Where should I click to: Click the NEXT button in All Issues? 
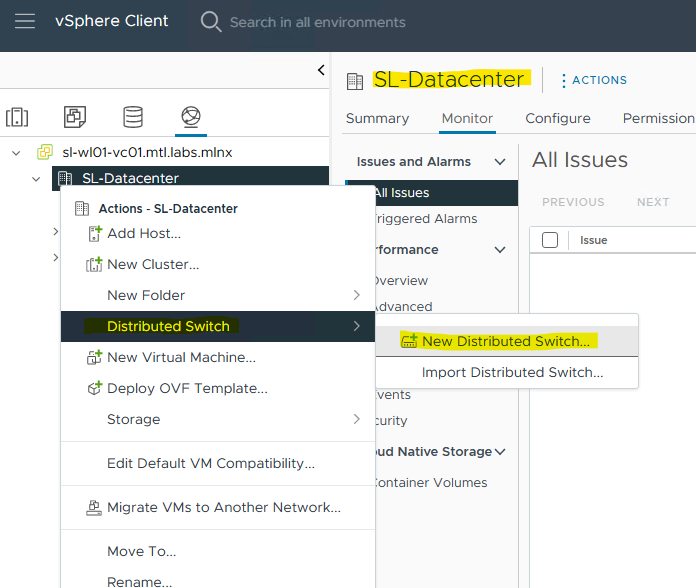click(x=653, y=202)
